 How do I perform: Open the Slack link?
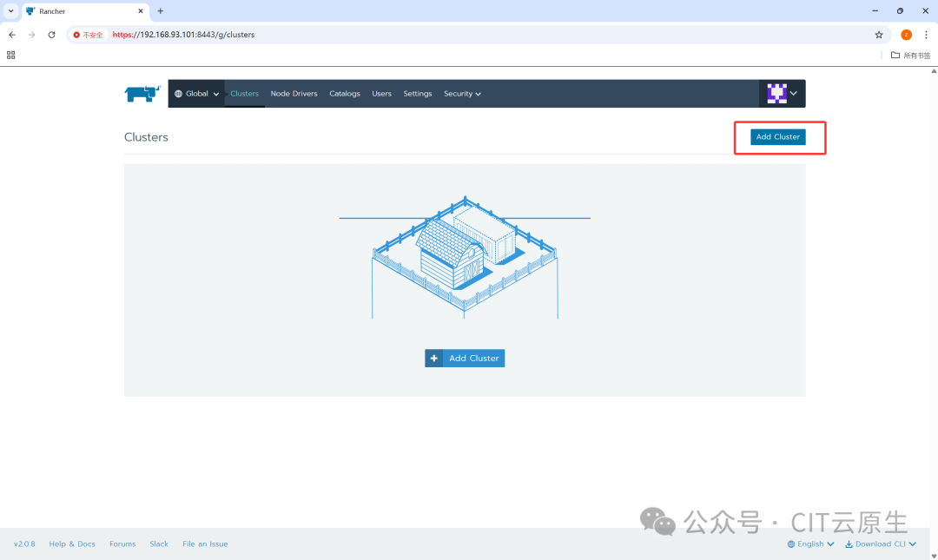[x=159, y=544]
